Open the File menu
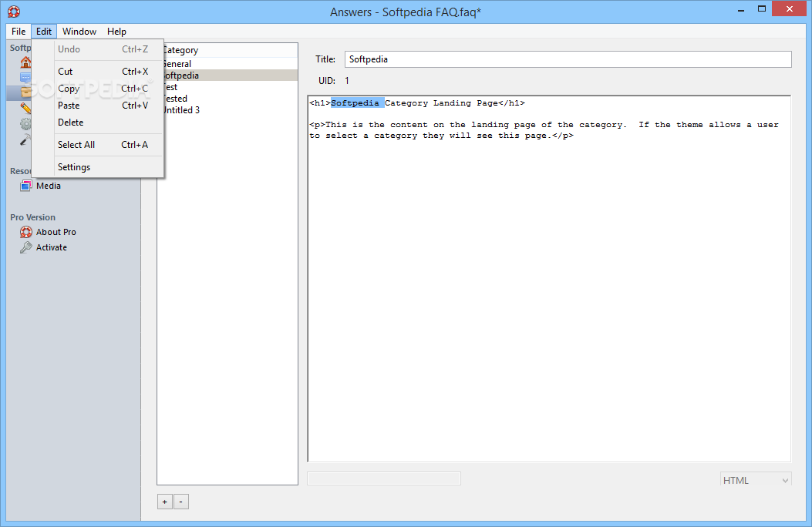 coord(19,32)
